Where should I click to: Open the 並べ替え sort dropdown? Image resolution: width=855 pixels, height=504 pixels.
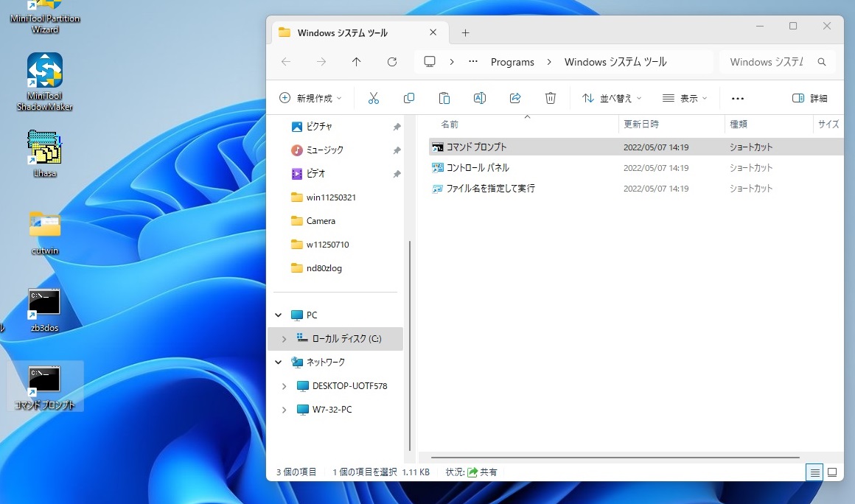(x=612, y=99)
